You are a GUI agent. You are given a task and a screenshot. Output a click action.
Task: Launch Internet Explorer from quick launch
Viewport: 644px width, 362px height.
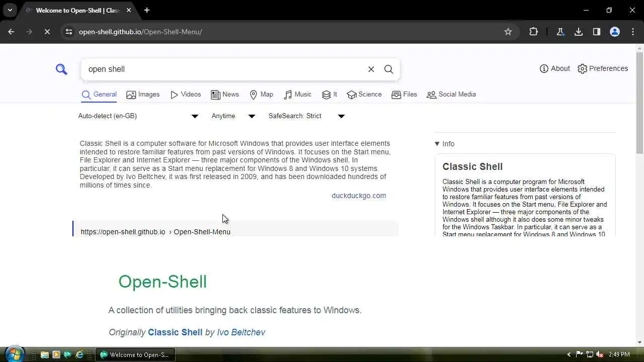[x=79, y=355]
